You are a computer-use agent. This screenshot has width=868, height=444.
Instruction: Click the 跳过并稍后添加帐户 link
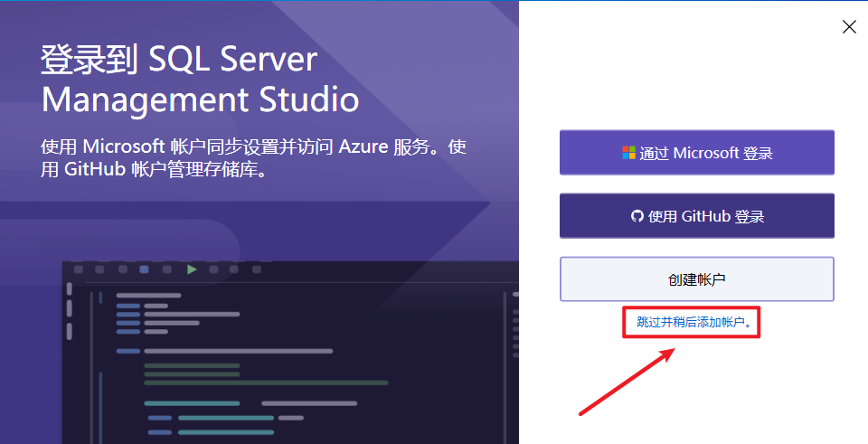point(693,322)
